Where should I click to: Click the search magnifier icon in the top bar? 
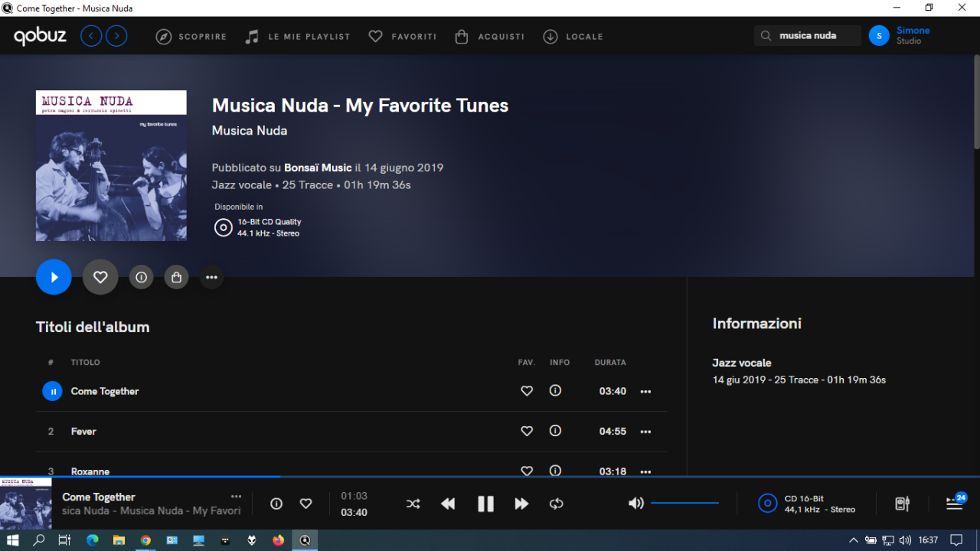(766, 35)
